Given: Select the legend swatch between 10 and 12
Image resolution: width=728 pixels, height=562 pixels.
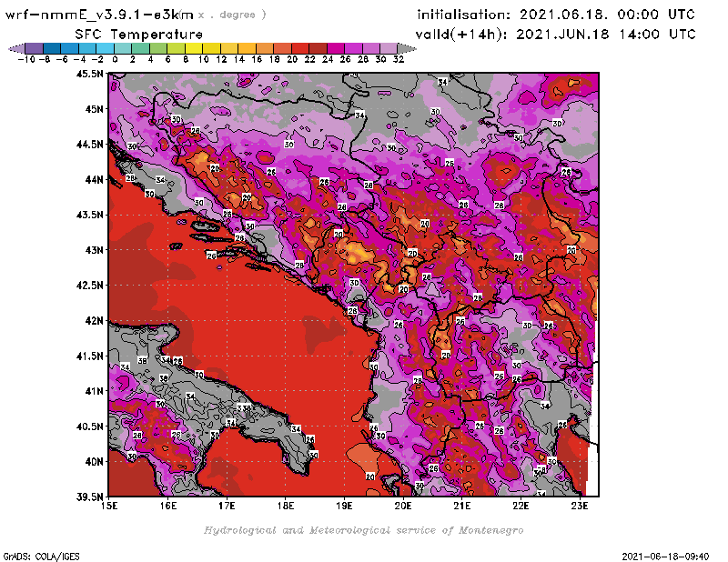Looking at the screenshot, I should pyautogui.click(x=211, y=48).
